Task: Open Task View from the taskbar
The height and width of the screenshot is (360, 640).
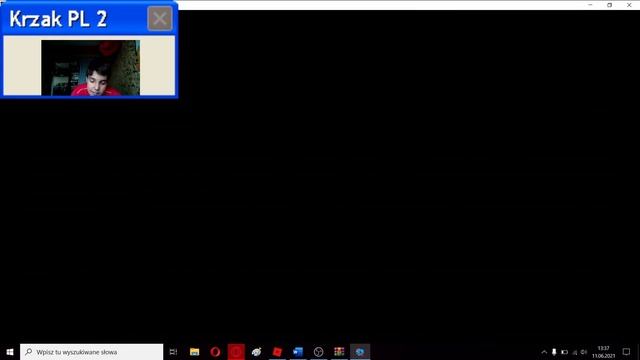Action: (x=173, y=352)
